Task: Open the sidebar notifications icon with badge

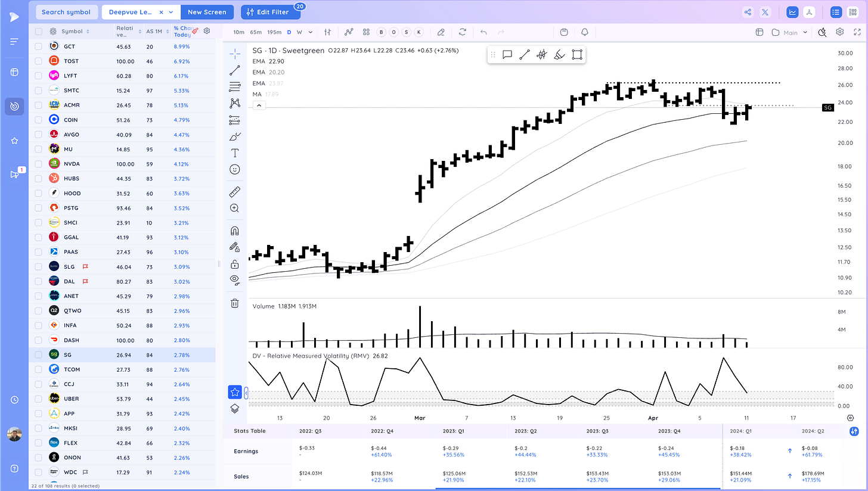Action: [x=15, y=174]
